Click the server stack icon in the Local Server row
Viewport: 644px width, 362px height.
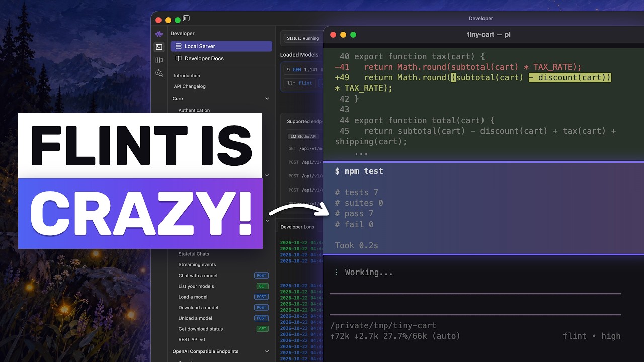click(x=178, y=46)
